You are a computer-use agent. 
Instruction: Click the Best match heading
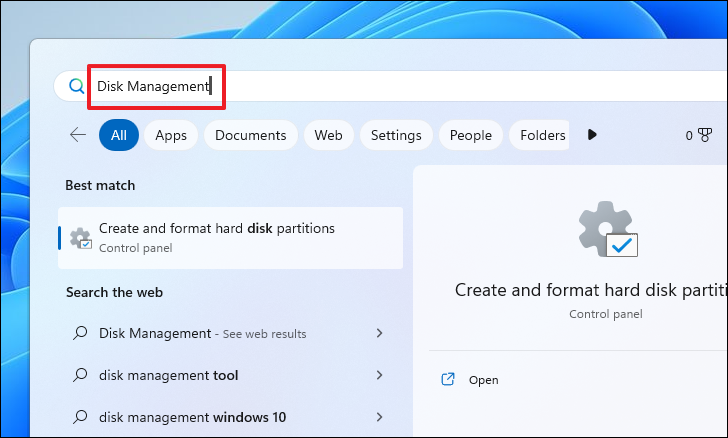(100, 185)
